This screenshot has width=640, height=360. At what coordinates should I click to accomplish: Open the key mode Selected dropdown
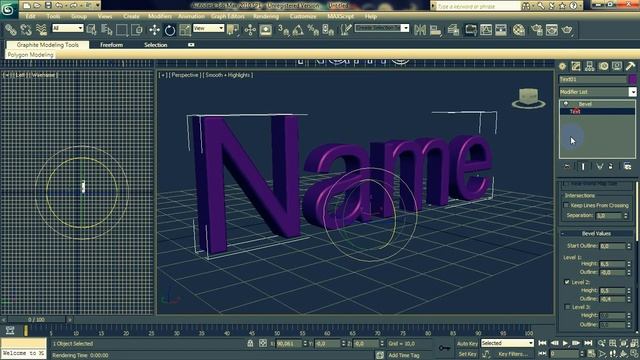[x=507, y=343]
